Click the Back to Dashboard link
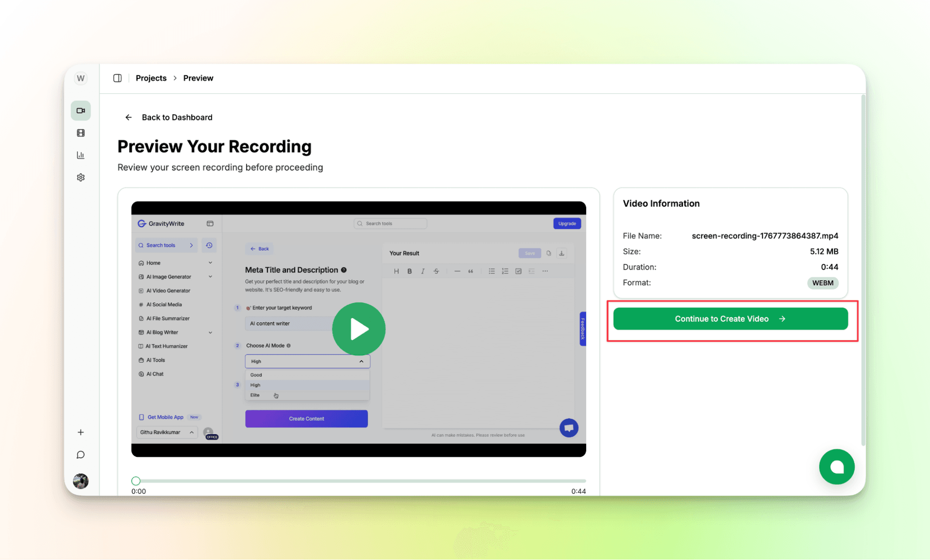 [176, 117]
